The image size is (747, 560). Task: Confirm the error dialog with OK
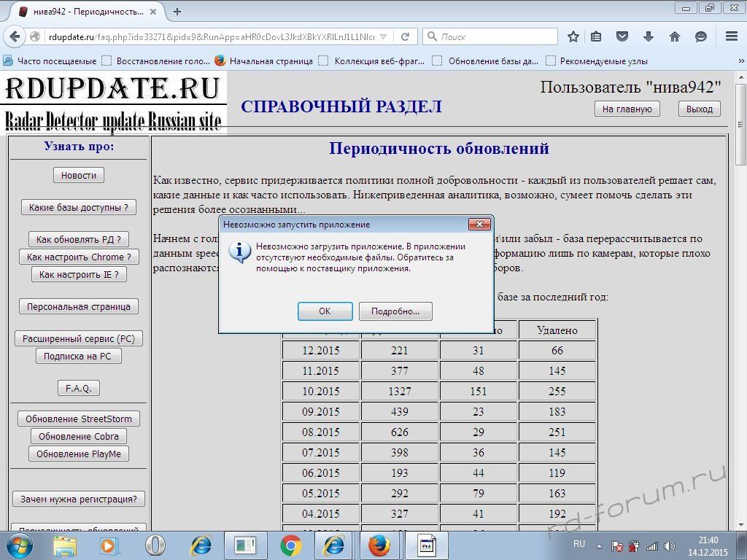(x=325, y=311)
